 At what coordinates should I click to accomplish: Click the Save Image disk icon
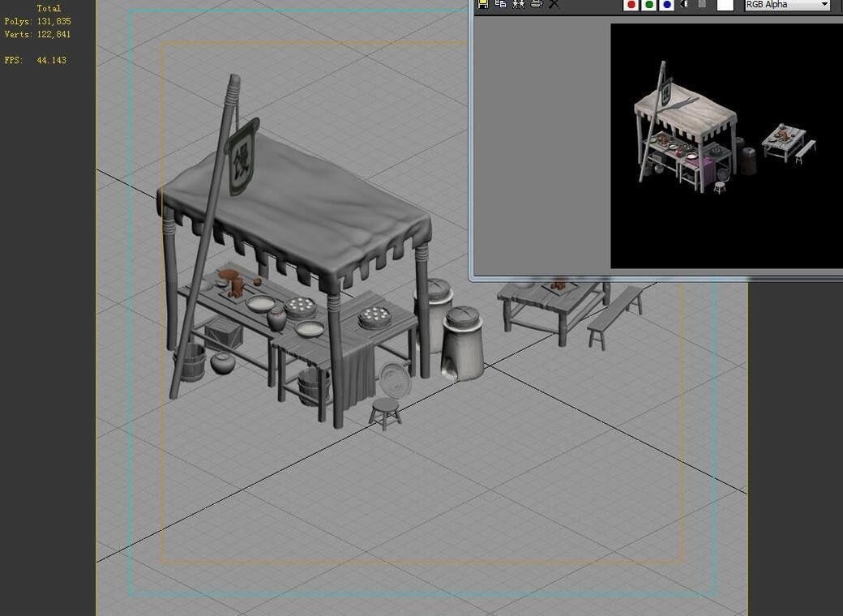pos(483,4)
